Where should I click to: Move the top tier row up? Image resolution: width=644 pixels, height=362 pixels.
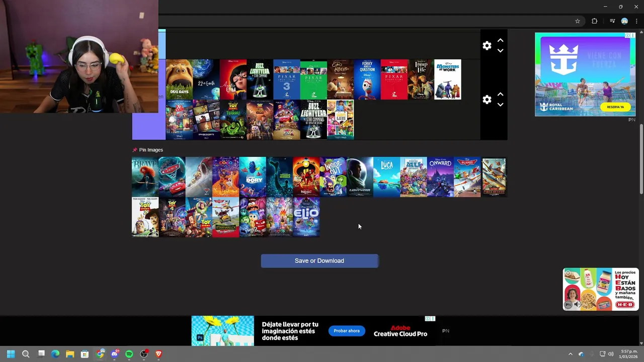click(500, 40)
